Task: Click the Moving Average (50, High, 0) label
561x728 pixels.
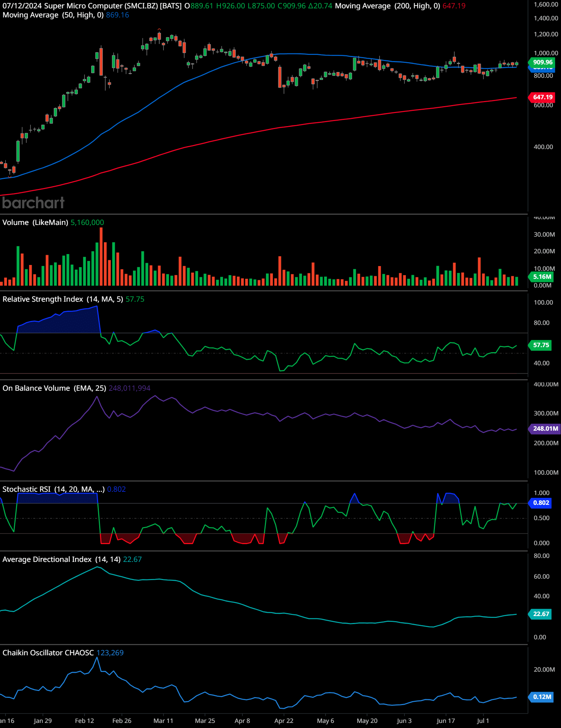Action: 53,15
